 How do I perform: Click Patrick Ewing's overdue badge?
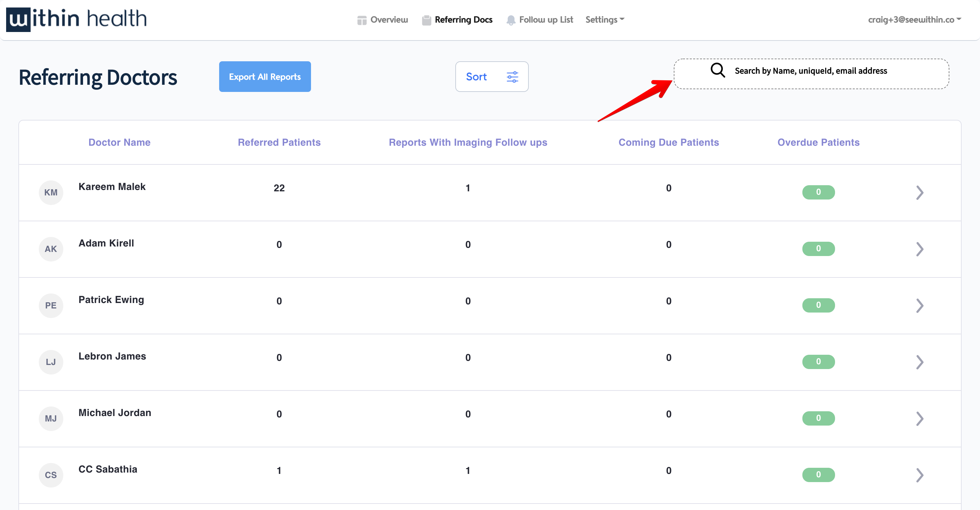click(818, 305)
